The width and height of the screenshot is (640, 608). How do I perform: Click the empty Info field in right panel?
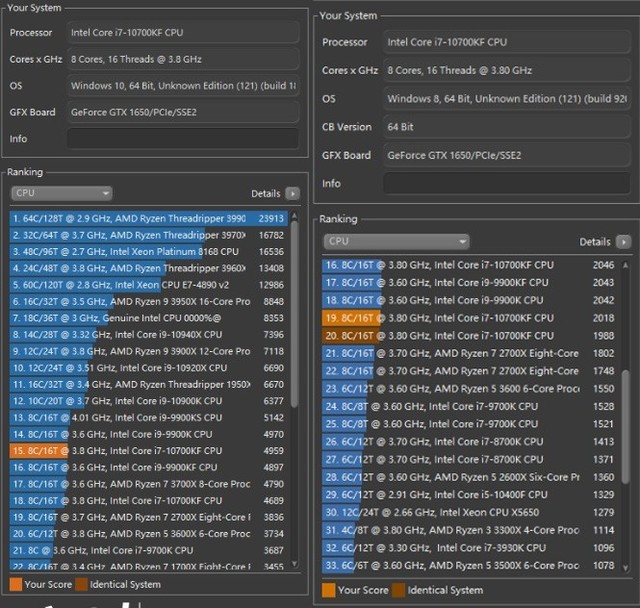tap(507, 183)
